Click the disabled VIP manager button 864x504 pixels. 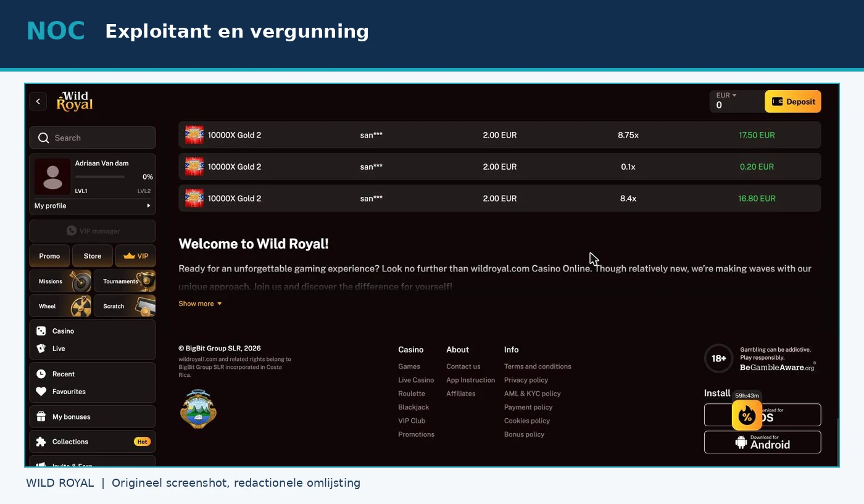coord(93,231)
